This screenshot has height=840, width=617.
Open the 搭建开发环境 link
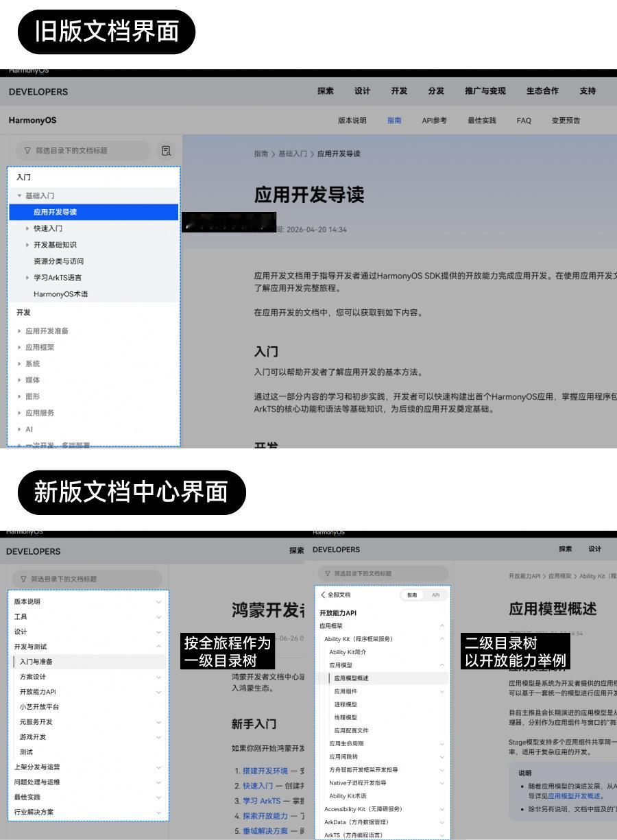click(265, 771)
